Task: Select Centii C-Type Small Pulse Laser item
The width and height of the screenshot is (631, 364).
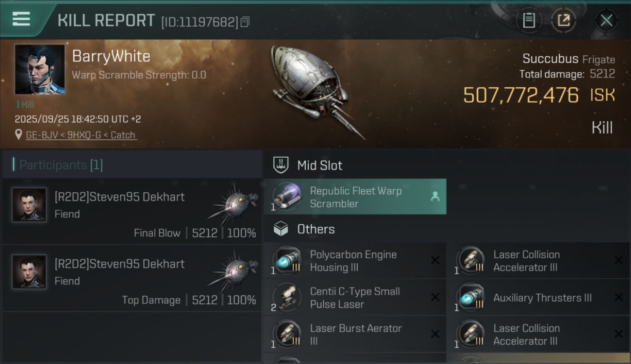Action: 355,298
